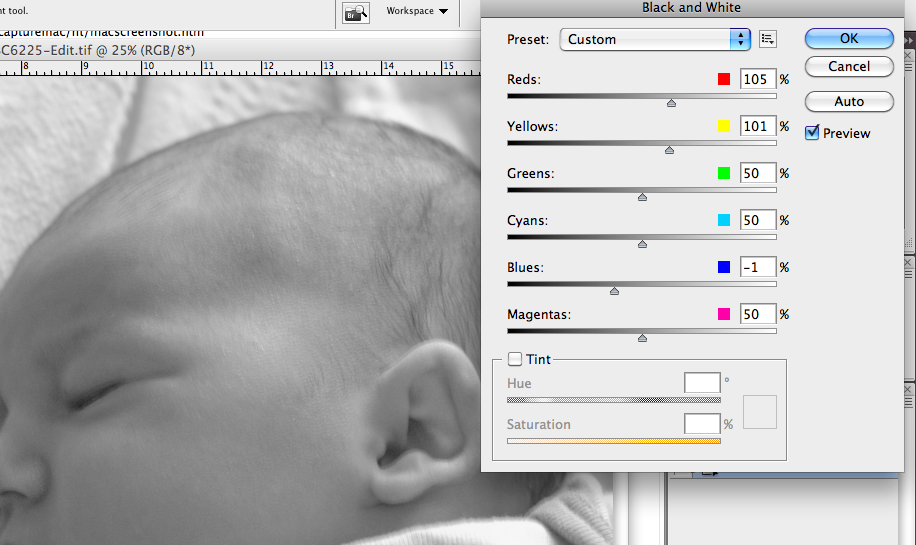This screenshot has width=916, height=545.
Task: Click the Blues value field showing -1
Action: [x=758, y=267]
